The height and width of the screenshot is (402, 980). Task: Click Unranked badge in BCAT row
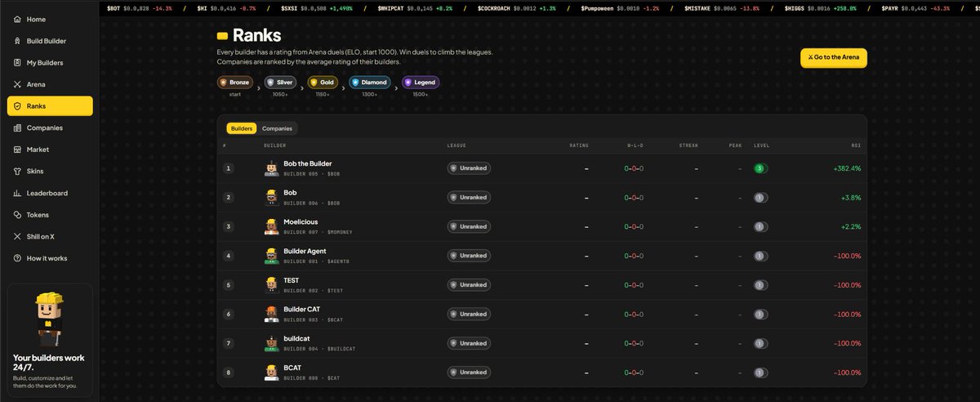coord(470,373)
